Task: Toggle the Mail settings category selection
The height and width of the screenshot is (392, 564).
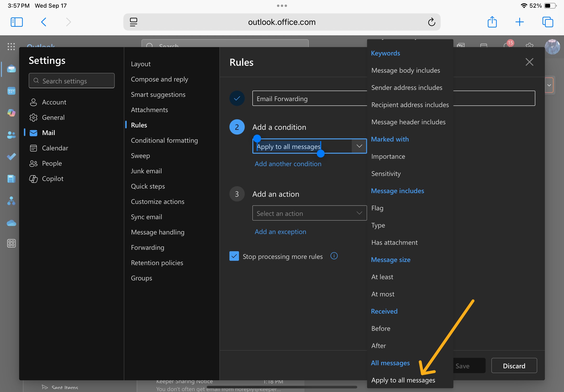Action: pyautogui.click(x=49, y=133)
